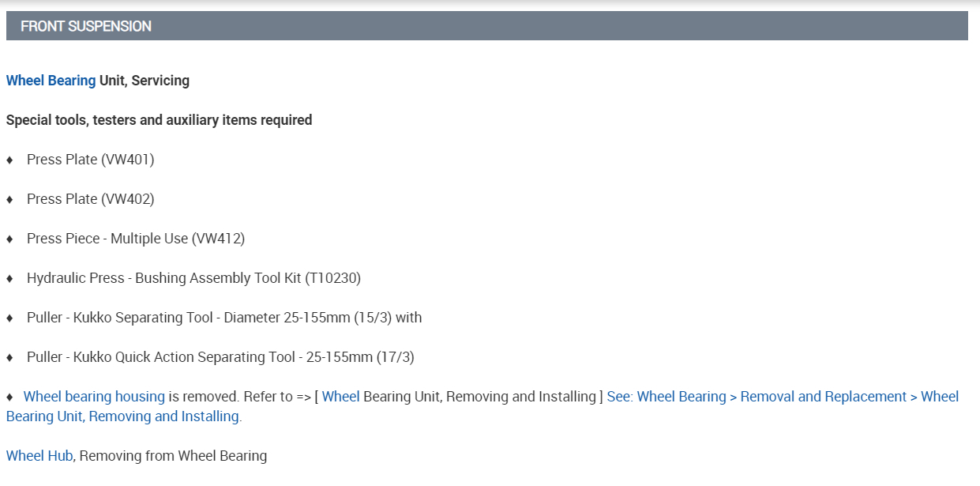Image resolution: width=980 pixels, height=486 pixels.
Task: Click the diamond bullet beside Press Piece (VW412)
Action: click(10, 239)
